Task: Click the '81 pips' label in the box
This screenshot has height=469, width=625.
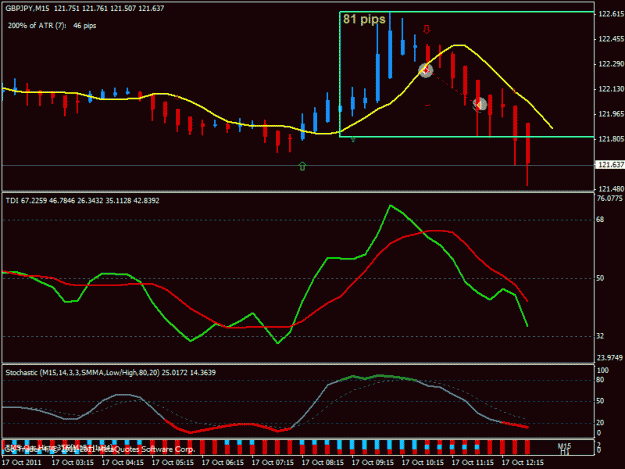Action: coord(364,19)
